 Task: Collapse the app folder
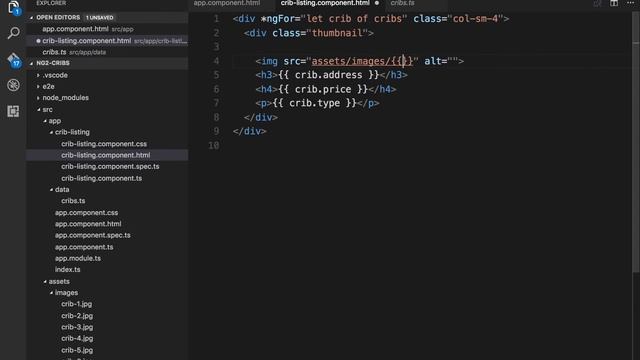[45, 121]
